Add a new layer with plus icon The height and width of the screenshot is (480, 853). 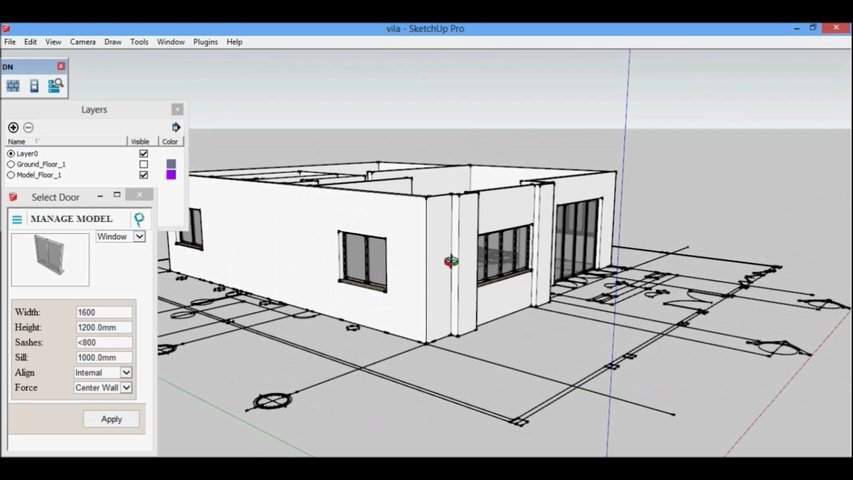(13, 127)
